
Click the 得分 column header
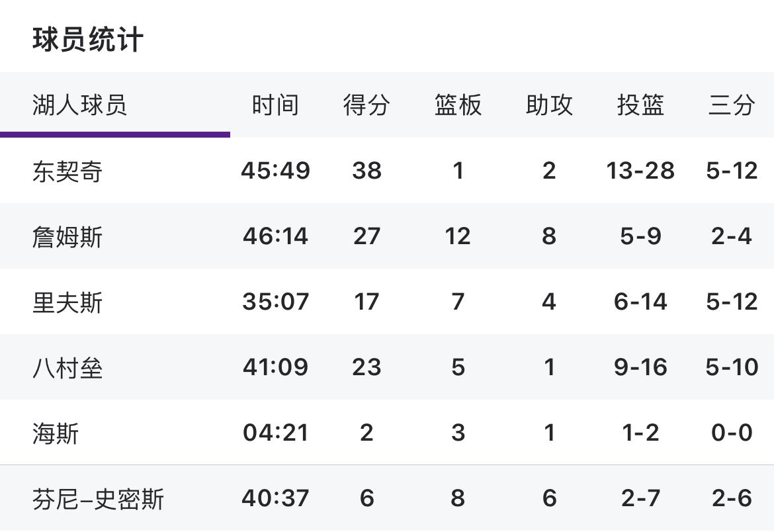366,105
